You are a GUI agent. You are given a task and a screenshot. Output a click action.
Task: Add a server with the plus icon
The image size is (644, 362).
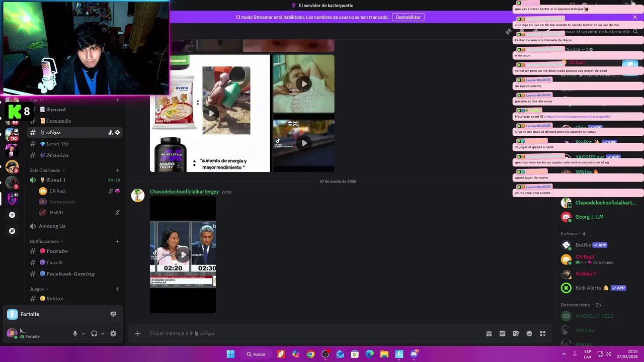(12, 215)
